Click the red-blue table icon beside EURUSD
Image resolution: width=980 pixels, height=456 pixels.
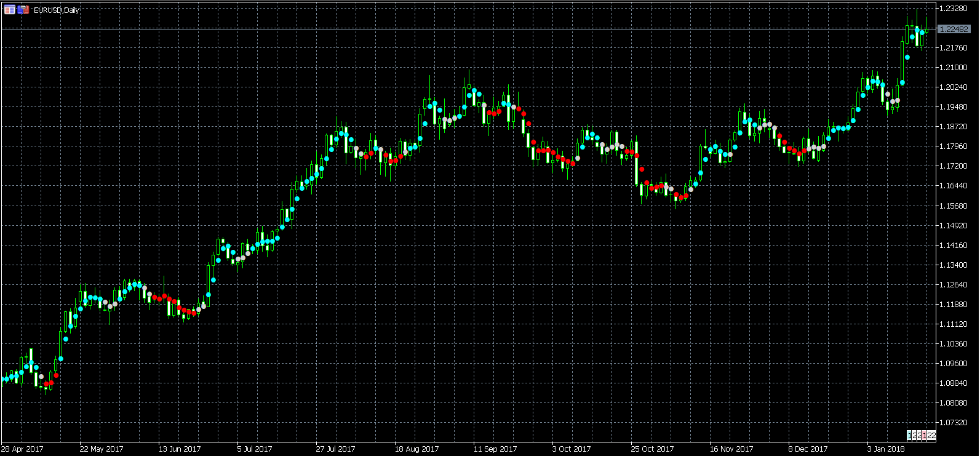9,10
